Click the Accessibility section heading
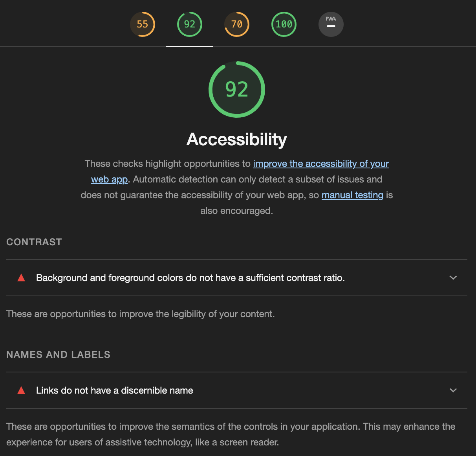The height and width of the screenshot is (456, 476). coord(237,139)
